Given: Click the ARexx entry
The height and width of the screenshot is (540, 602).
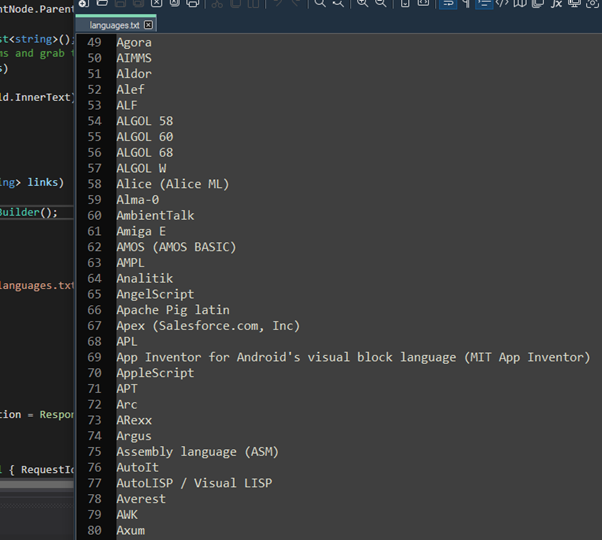Looking at the screenshot, I should (x=134, y=420).
